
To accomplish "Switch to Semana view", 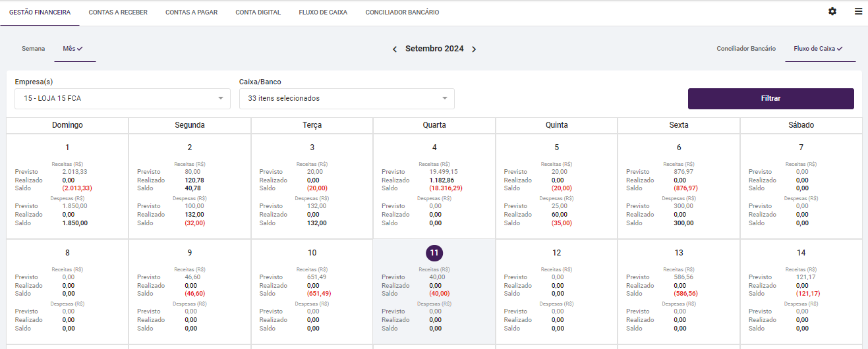I will click(x=34, y=49).
